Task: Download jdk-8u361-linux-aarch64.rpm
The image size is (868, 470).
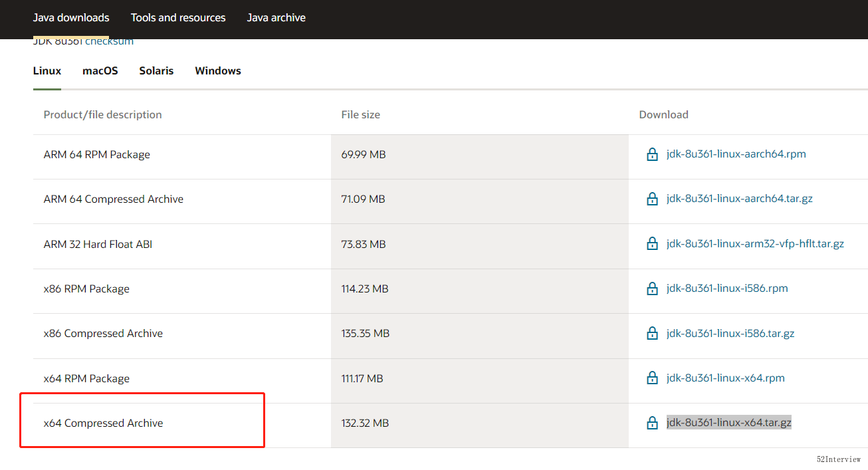Action: coord(736,154)
